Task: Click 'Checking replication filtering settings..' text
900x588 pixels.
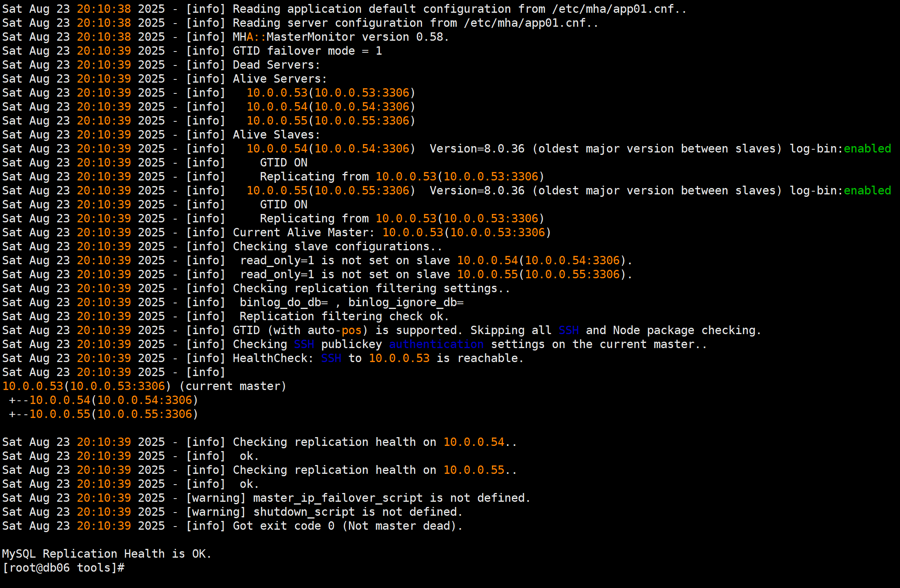Action: 372,288
